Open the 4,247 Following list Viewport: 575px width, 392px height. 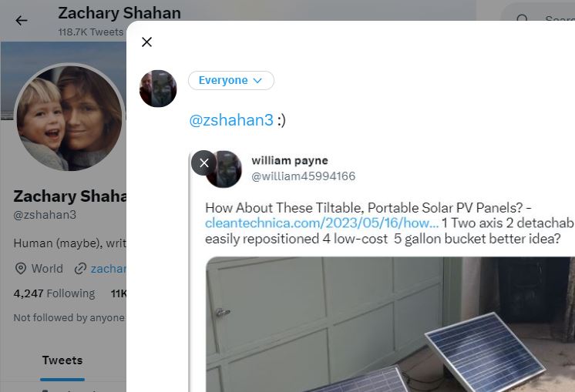click(x=54, y=293)
